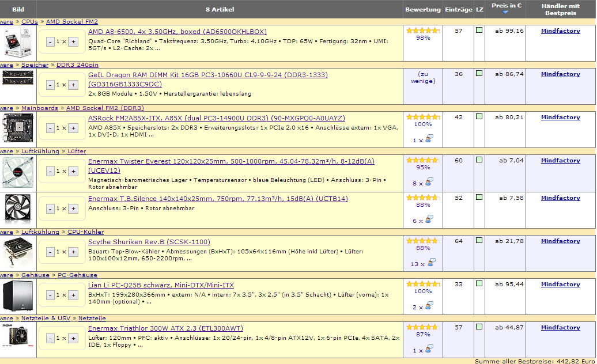Tick LZ checkbox for GeIL Dragon RAM
This screenshot has height=364, width=597.
479,73
